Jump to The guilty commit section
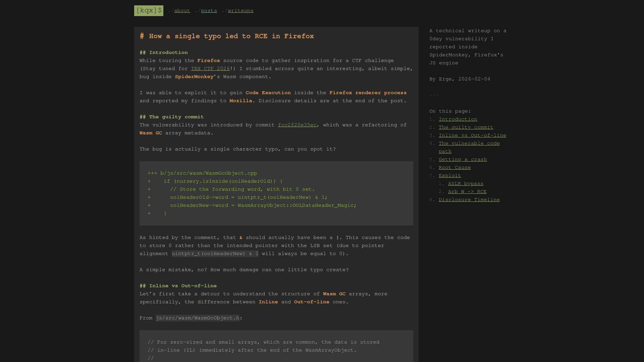644x362 pixels. point(466,127)
